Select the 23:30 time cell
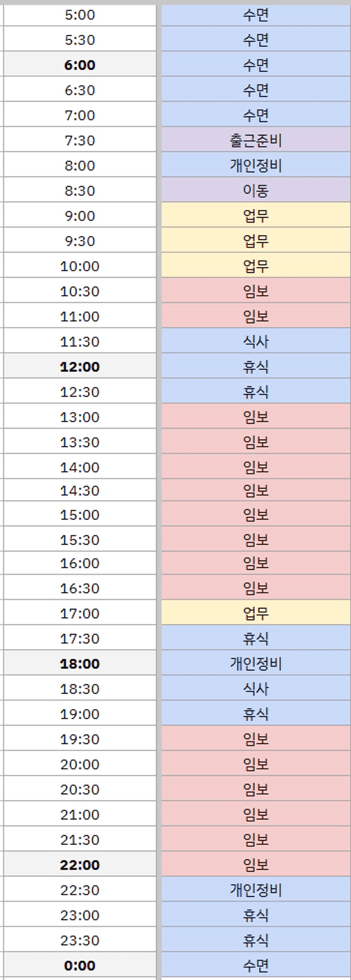351x980 pixels. (80, 940)
